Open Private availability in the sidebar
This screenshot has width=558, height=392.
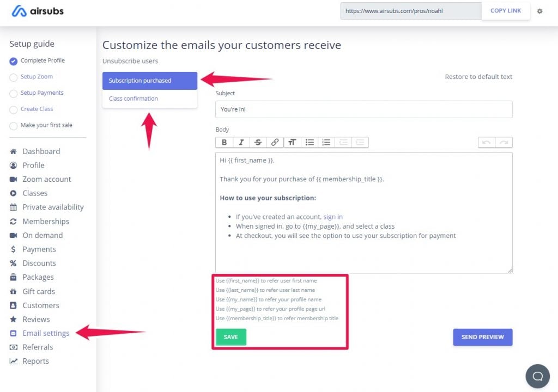(53, 207)
